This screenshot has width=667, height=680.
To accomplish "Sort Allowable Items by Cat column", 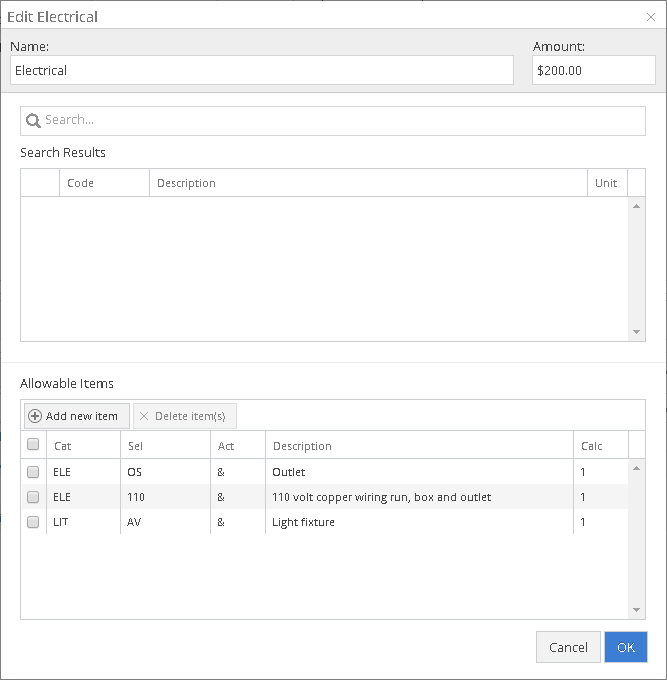I will tap(82, 446).
